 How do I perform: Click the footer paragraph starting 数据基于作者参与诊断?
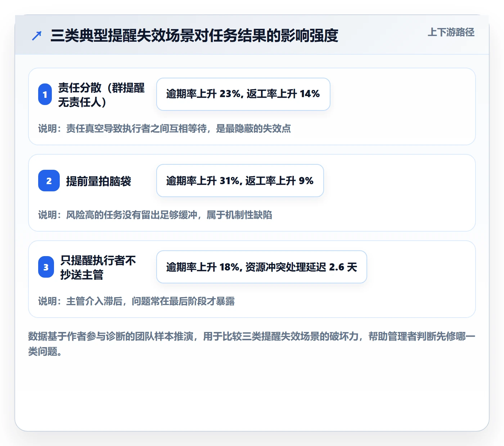(252, 344)
